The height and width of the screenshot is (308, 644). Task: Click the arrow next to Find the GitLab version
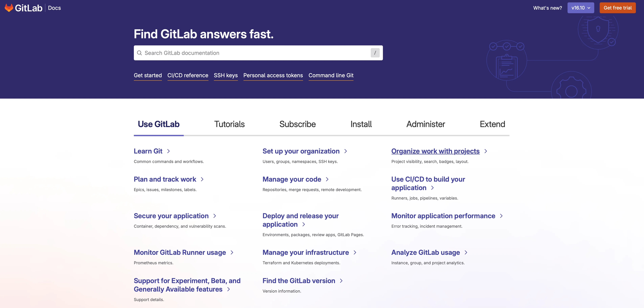click(x=341, y=281)
